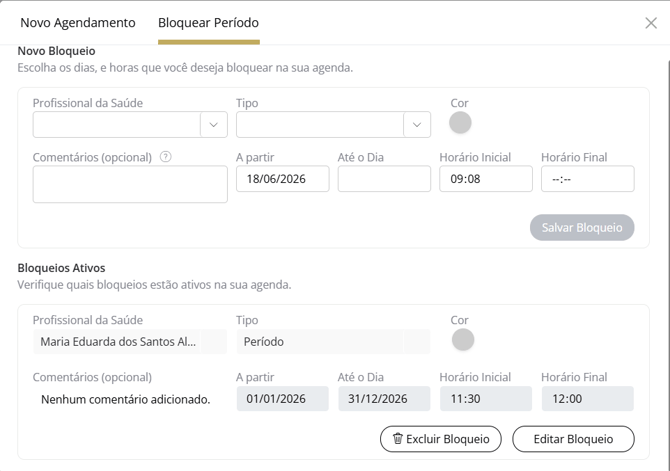Click the active block's 31/12/2026 field
Screen dimensions: 670x471
pos(384,399)
